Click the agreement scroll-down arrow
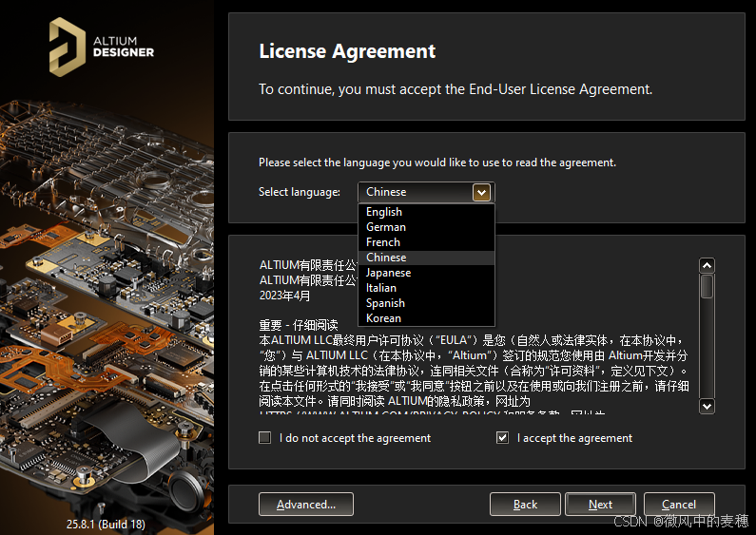 (x=707, y=406)
